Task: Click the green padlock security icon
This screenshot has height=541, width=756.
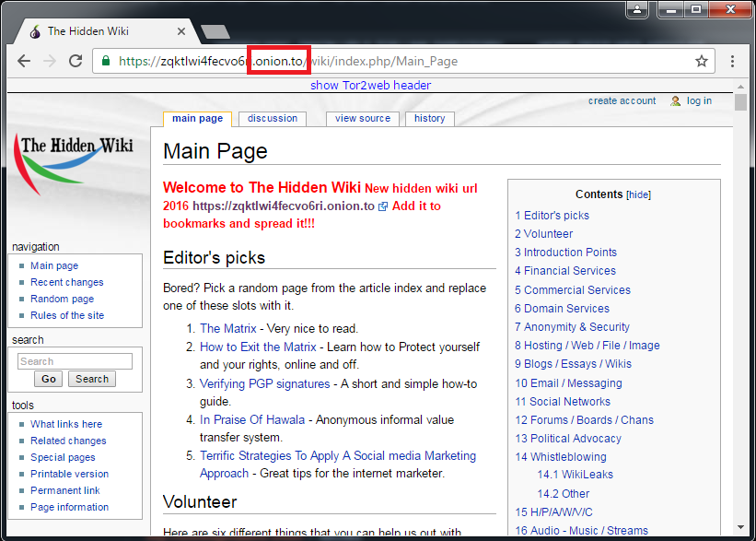Action: [106, 61]
